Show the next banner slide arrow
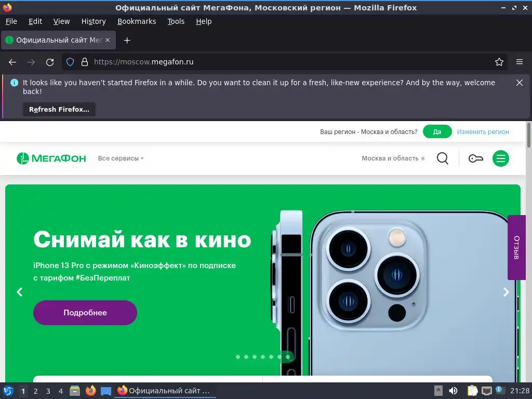This screenshot has height=399, width=532. click(506, 292)
